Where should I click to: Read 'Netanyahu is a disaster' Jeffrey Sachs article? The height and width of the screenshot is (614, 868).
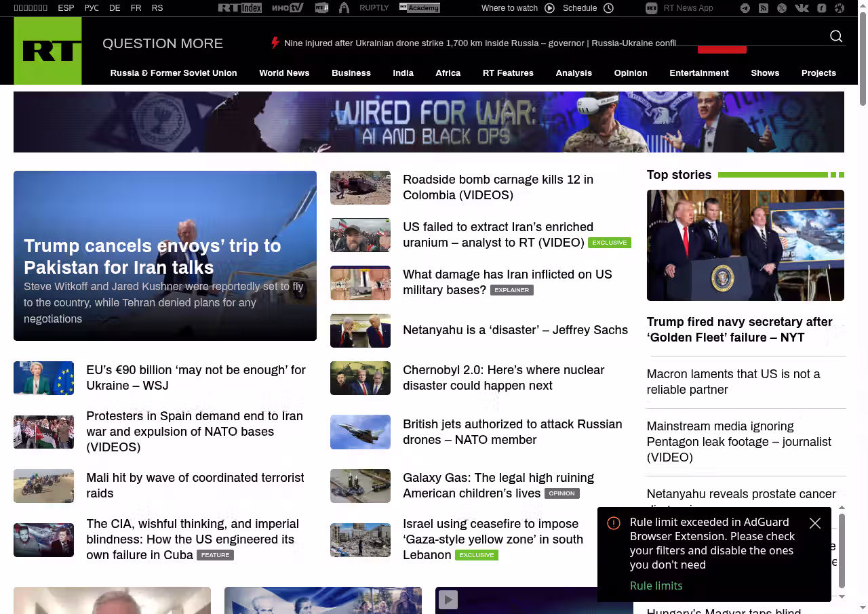pos(515,330)
